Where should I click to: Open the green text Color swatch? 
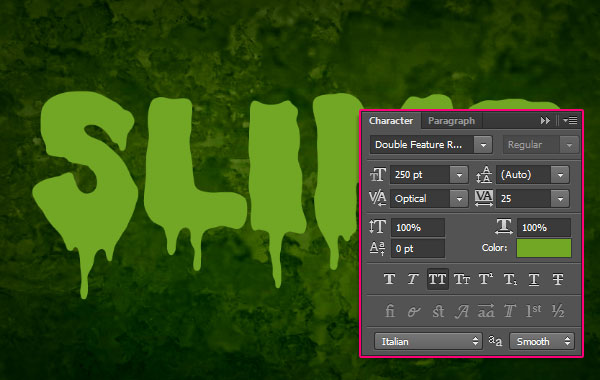(544, 248)
